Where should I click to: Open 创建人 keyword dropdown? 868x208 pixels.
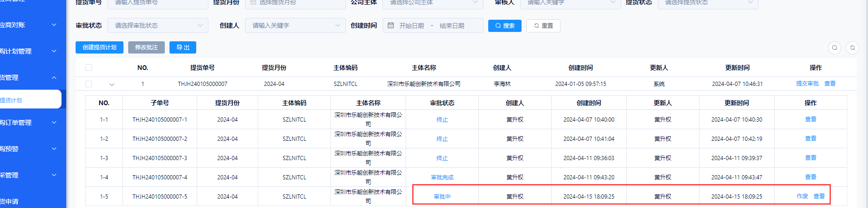click(295, 25)
